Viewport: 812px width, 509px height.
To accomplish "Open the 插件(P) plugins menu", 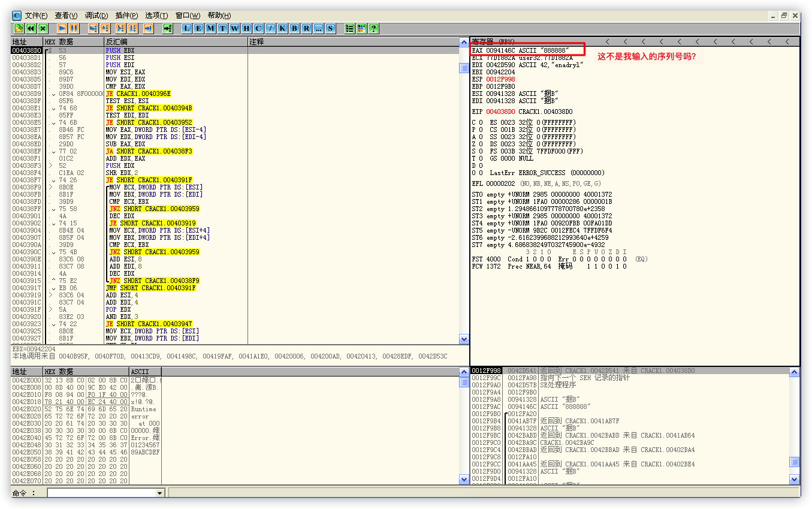I will pos(126,16).
